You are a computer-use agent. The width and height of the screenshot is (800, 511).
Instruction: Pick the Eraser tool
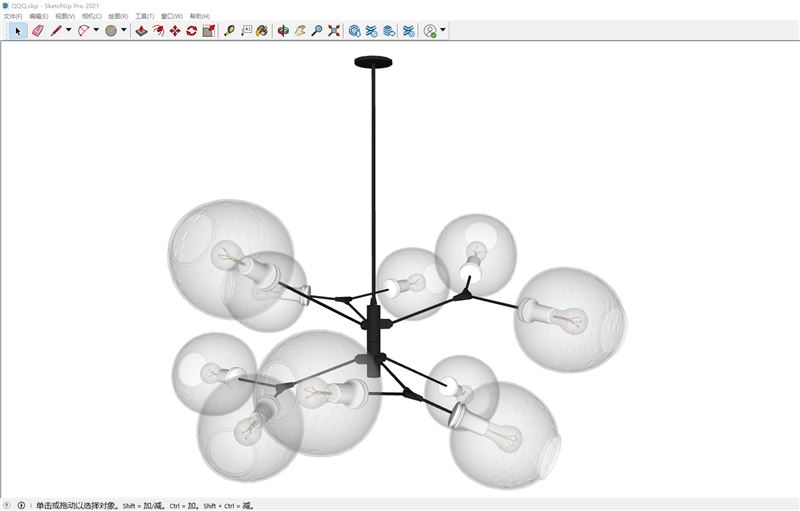(38, 31)
